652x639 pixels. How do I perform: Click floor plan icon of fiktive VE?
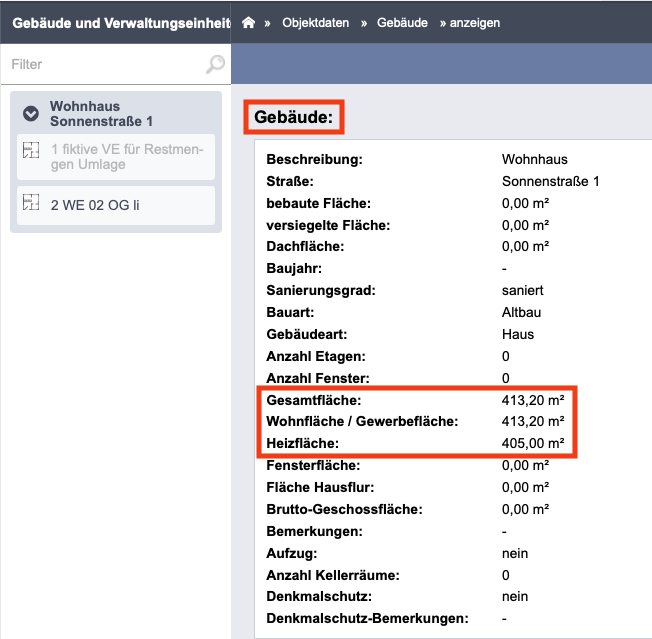pos(31,150)
